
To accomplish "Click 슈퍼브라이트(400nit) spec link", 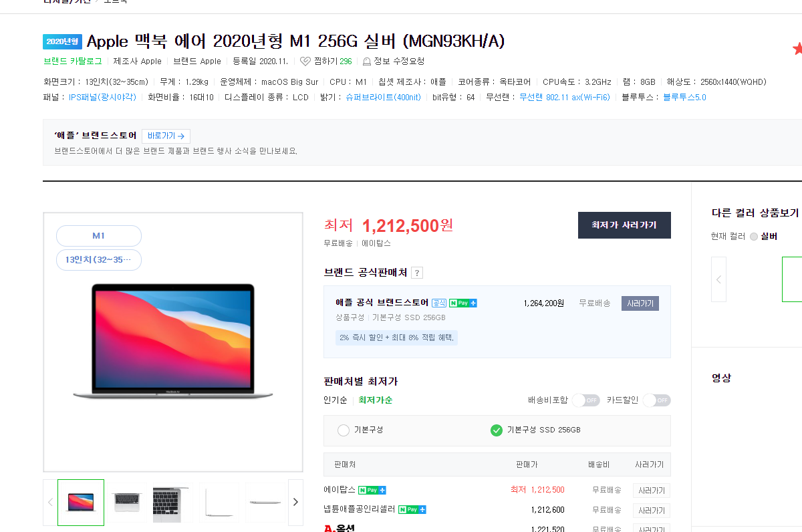I will click(383, 98).
